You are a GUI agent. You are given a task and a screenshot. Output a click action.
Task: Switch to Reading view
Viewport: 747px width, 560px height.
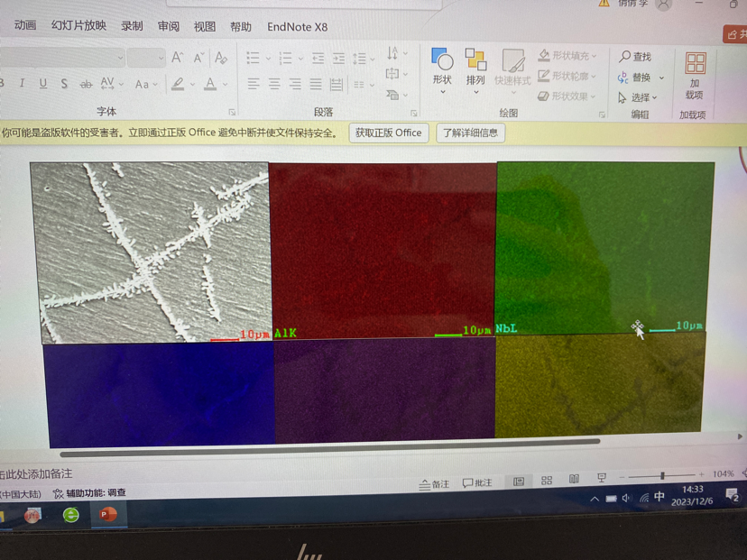(x=574, y=481)
